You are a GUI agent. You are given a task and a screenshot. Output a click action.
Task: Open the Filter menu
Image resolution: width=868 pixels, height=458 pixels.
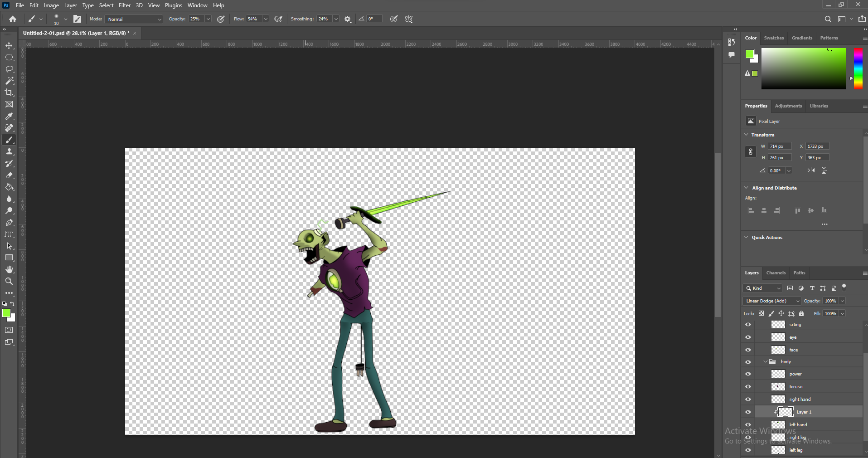pos(125,5)
